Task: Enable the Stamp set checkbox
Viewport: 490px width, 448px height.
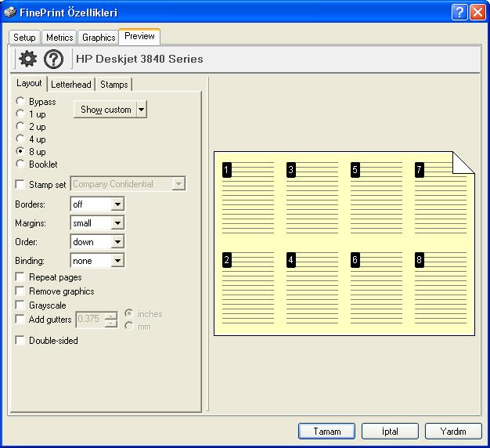Action: (20, 184)
